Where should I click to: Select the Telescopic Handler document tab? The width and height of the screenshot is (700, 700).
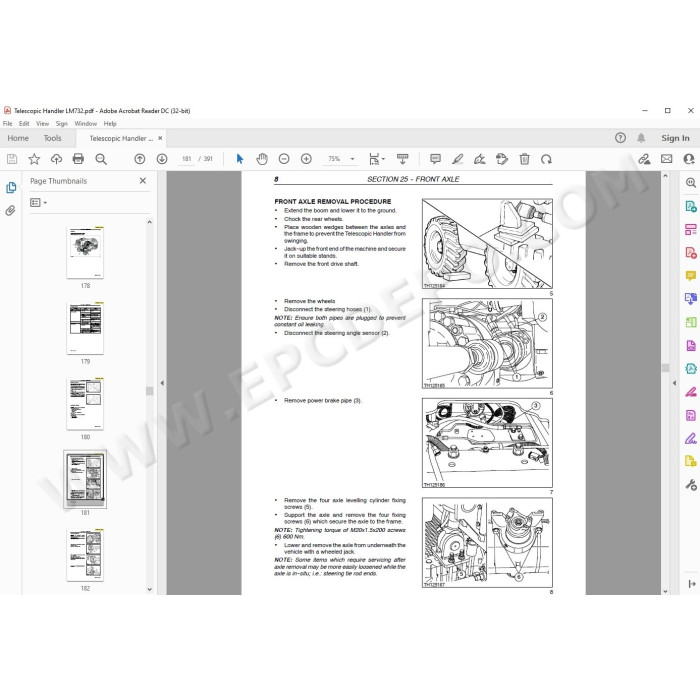coord(121,138)
